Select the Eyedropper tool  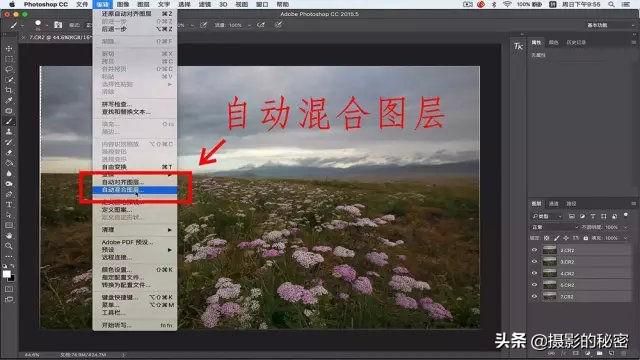9,100
